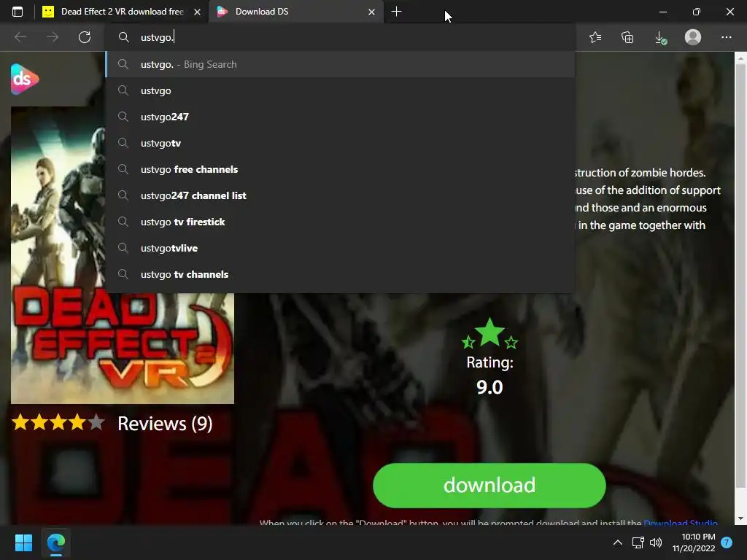Choose 'ustvgo tv firestick' suggestion
The height and width of the screenshot is (560, 747).
click(340, 222)
